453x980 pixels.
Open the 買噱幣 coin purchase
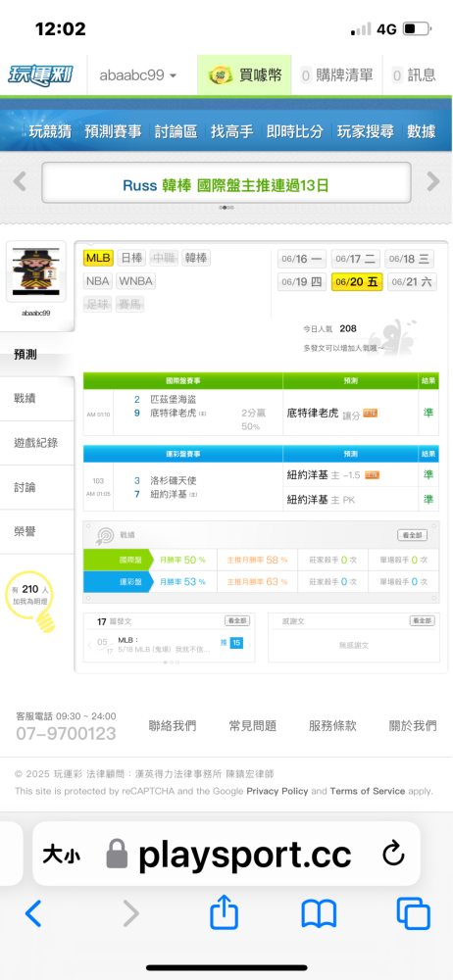[245, 75]
